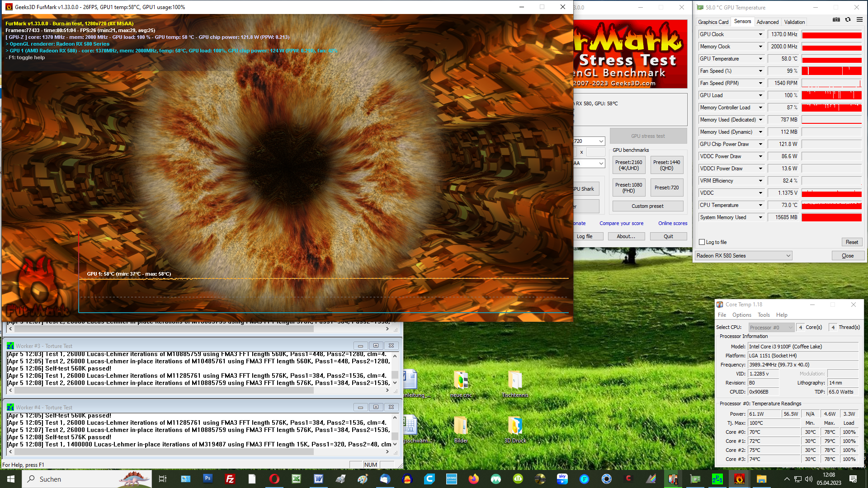
Task: Launch FileZilla from the taskbar
Action: [x=230, y=479]
